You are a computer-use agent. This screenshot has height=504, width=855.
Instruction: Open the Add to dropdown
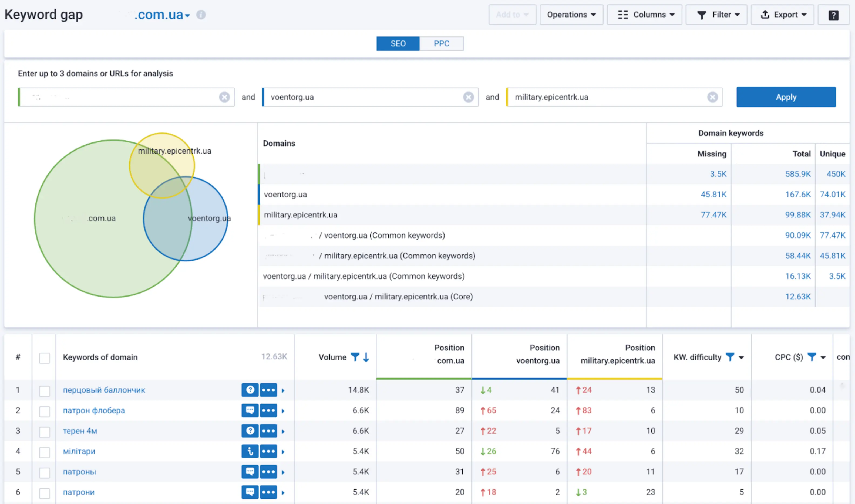click(x=513, y=15)
